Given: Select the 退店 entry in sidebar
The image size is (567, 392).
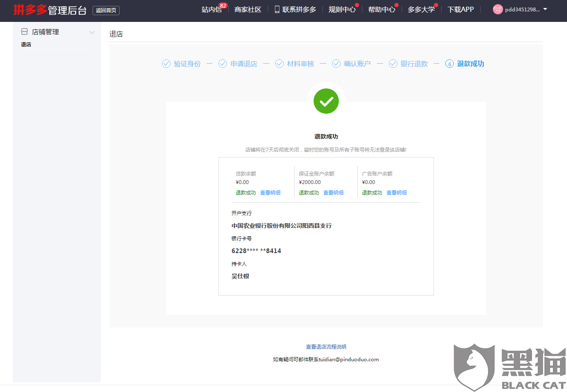Looking at the screenshot, I should [x=26, y=44].
